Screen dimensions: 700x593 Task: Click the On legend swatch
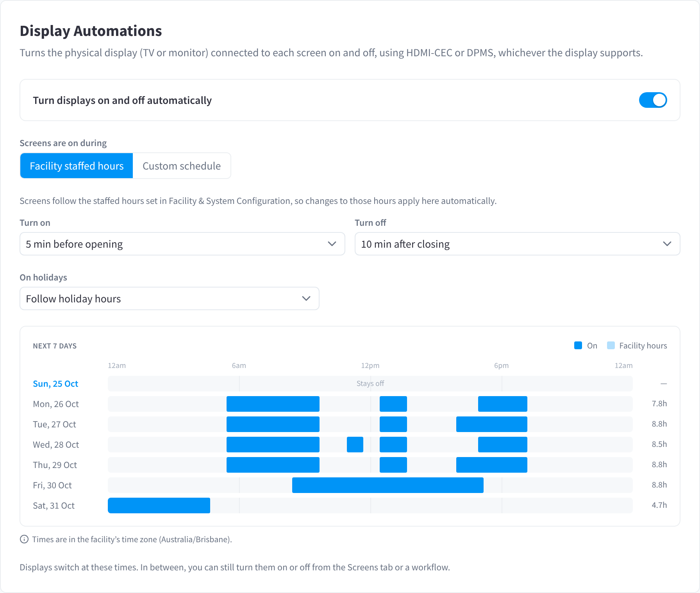coord(578,345)
